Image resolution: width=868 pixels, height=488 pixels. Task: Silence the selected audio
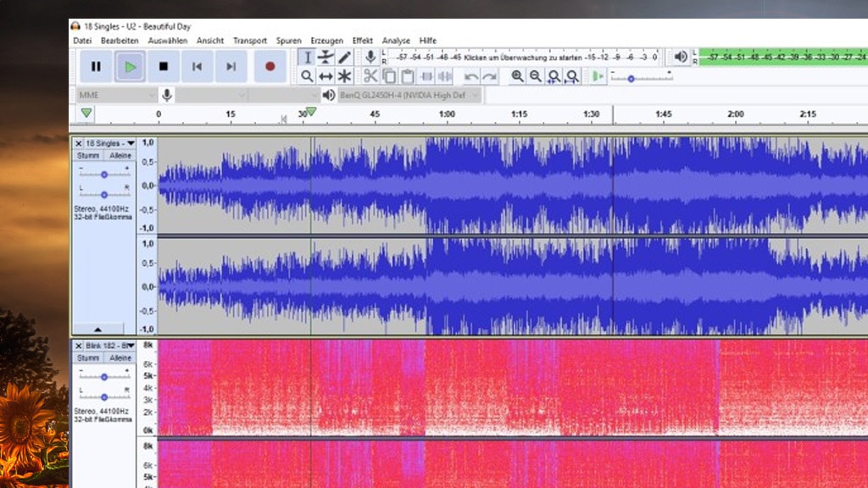pos(444,76)
